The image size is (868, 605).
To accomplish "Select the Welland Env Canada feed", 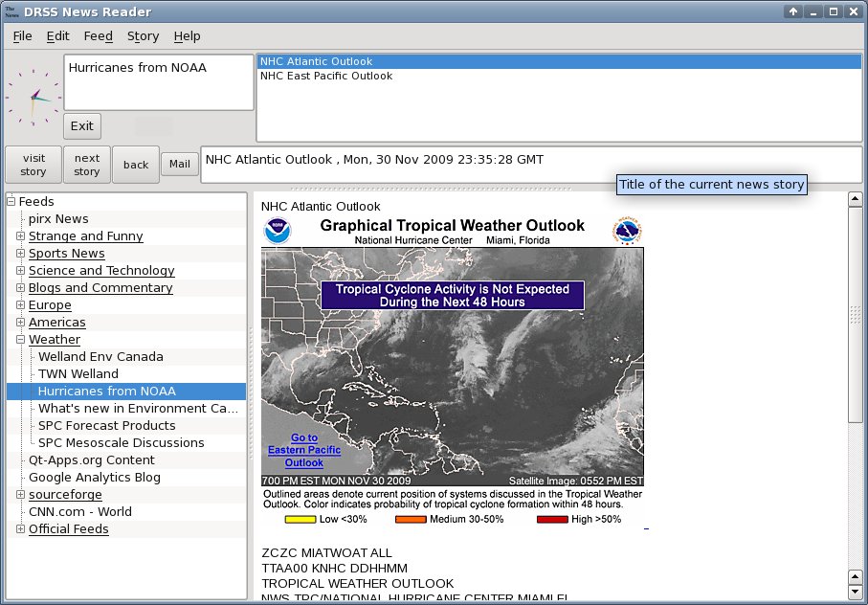I will [x=100, y=356].
